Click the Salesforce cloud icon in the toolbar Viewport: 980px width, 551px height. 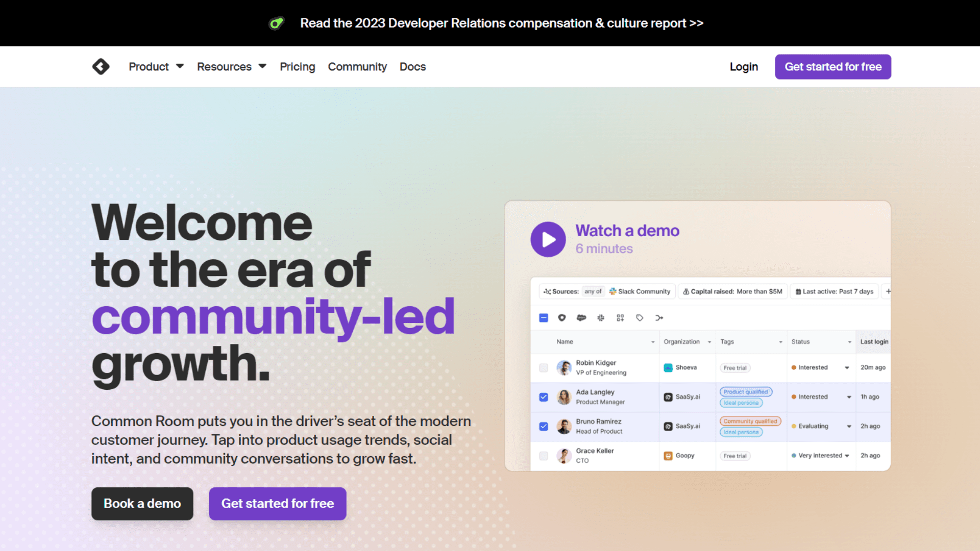tap(581, 317)
